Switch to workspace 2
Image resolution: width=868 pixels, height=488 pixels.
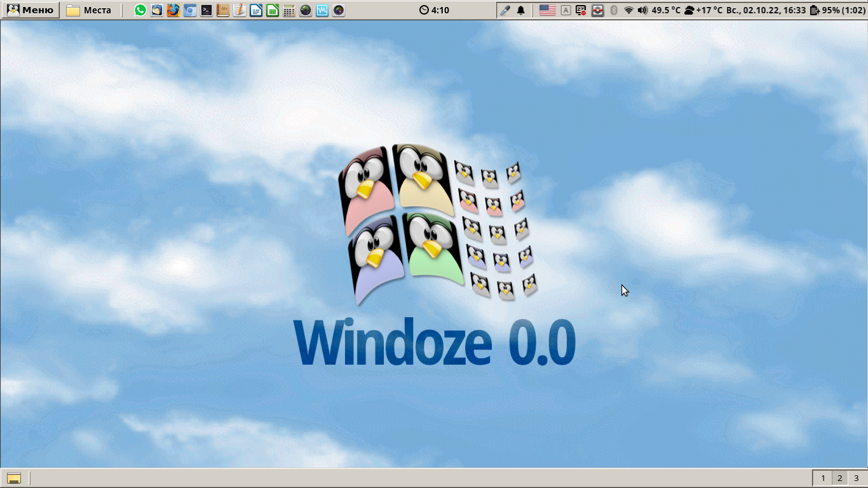tap(839, 478)
